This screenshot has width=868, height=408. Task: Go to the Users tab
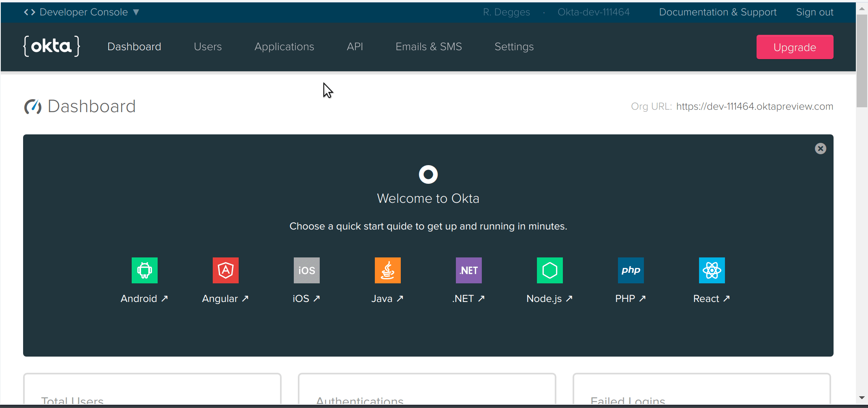click(207, 47)
